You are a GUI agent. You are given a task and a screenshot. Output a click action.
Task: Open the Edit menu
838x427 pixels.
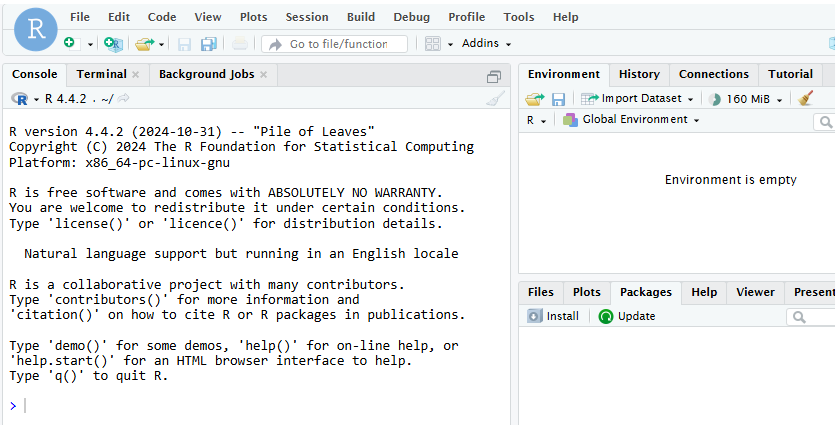tap(119, 17)
